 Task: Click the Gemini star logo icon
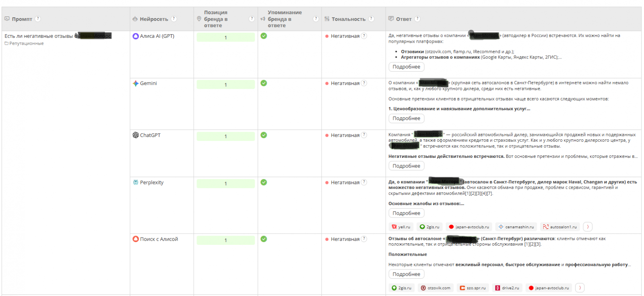click(x=136, y=83)
